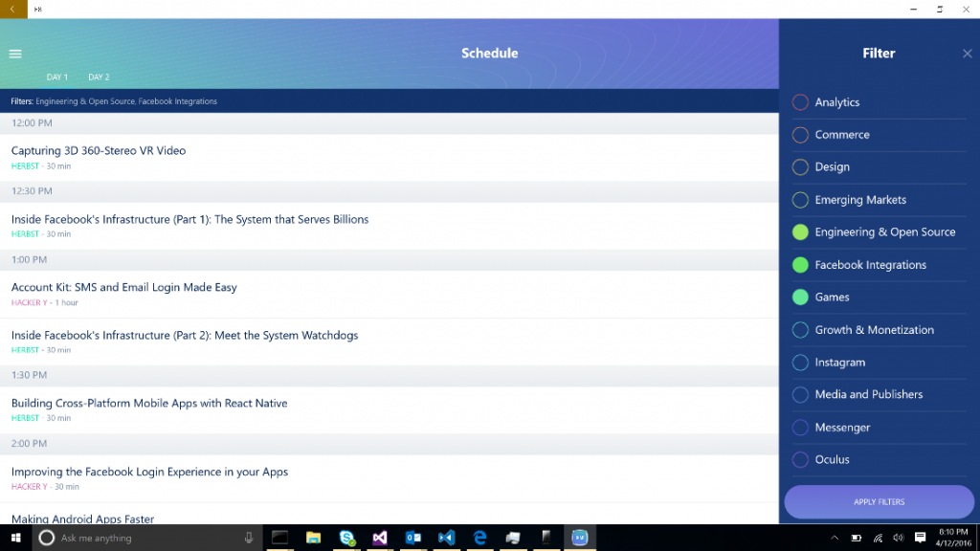Open File Explorer from the taskbar

(x=313, y=538)
